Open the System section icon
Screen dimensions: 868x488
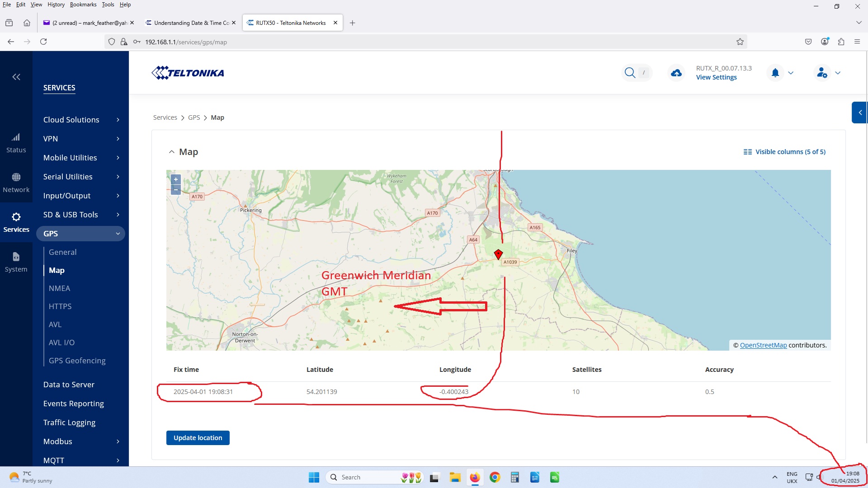[x=16, y=257]
